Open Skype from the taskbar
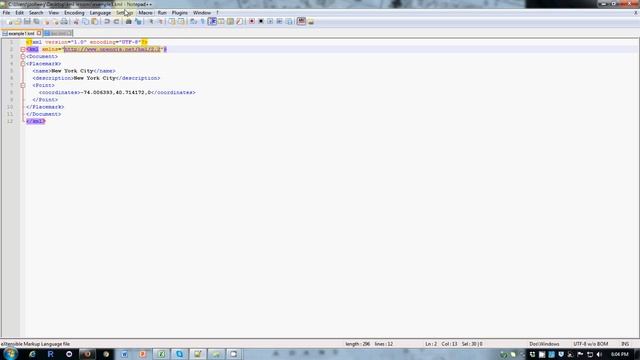Viewport: 640px width, 360px height. (180, 354)
